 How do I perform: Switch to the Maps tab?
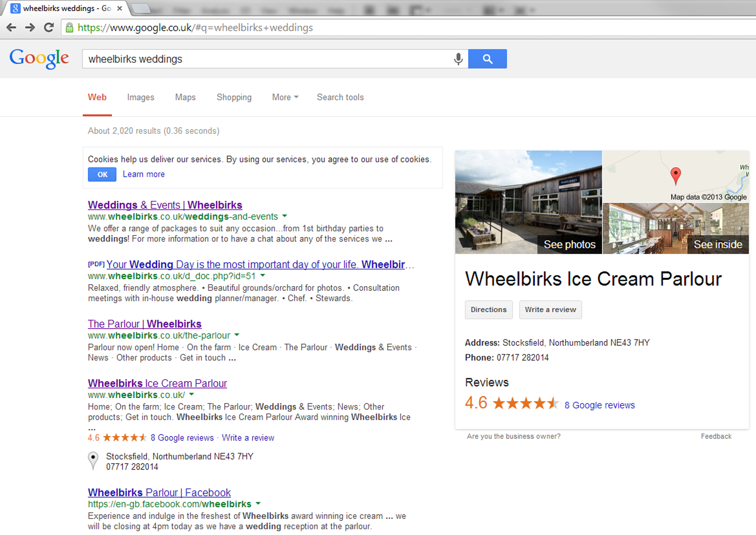pos(185,97)
